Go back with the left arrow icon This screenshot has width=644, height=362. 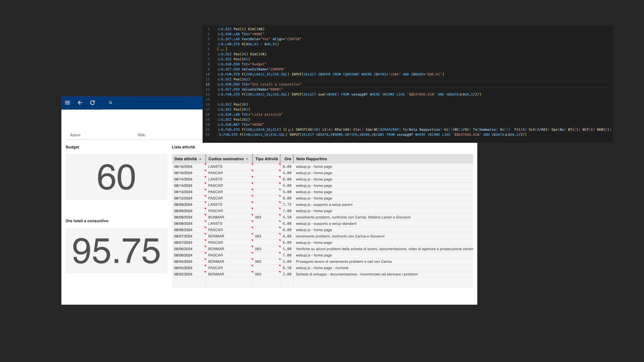click(80, 103)
